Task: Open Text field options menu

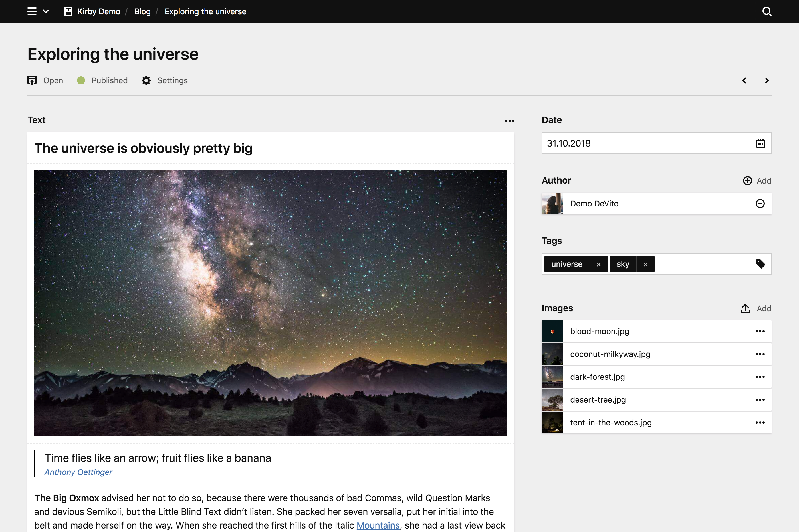Action: point(509,121)
